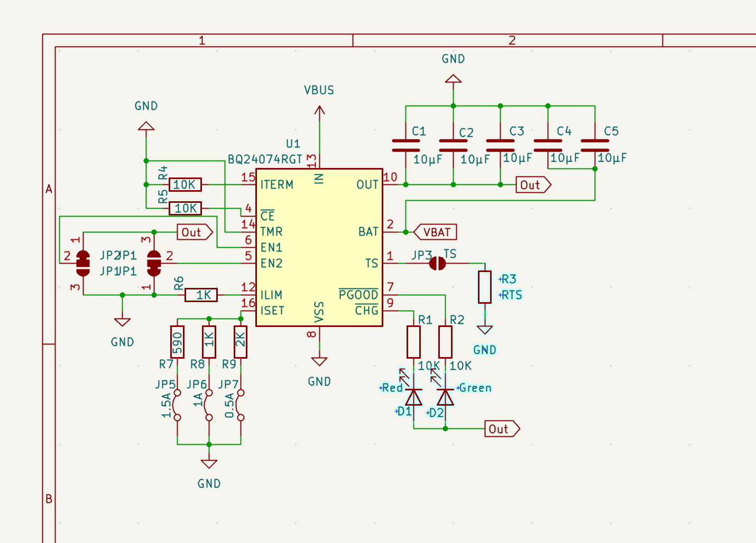Select the three-pad jumper wired to EN2
This screenshot has height=543, width=756.
click(154, 263)
